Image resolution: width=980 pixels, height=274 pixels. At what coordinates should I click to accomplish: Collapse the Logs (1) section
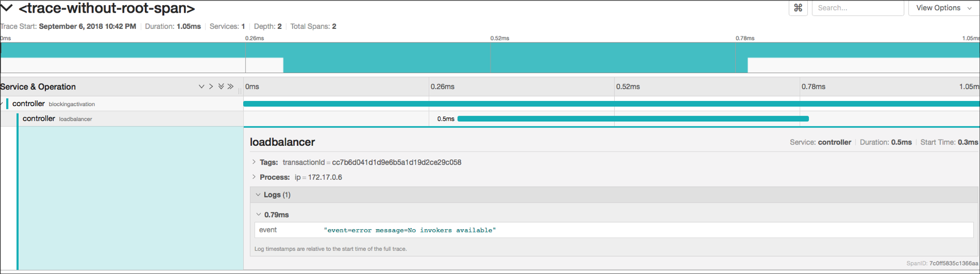258,195
